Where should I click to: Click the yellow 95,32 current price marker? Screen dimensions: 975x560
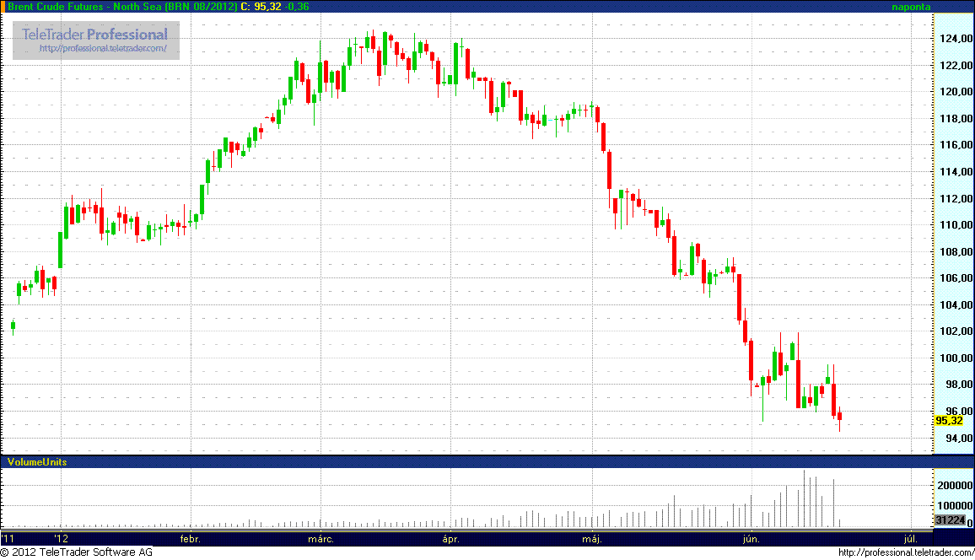949,421
